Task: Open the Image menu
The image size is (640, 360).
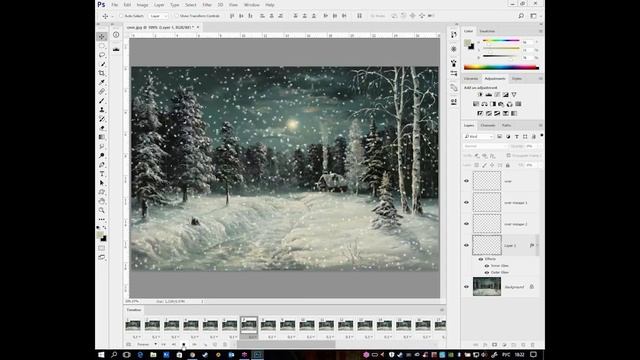Action: tap(142, 5)
